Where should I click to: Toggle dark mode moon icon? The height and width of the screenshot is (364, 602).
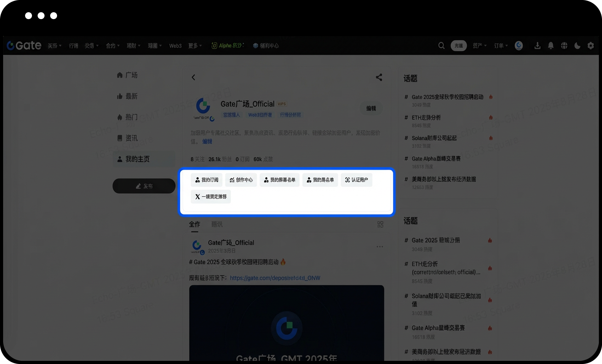577,46
